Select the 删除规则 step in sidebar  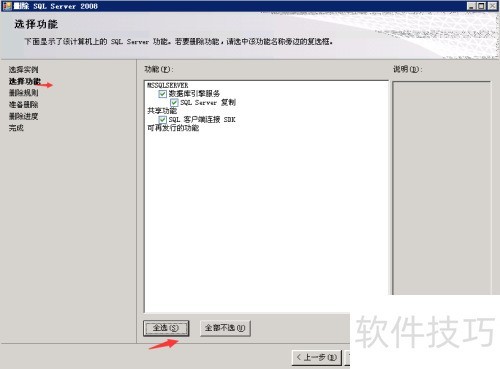(x=23, y=93)
